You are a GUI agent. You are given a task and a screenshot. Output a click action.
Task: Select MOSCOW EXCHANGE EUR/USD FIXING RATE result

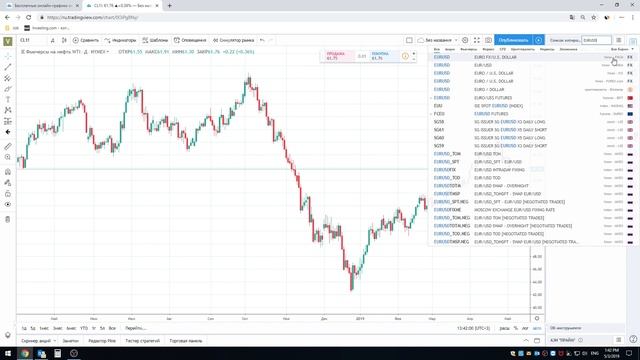tap(533, 210)
